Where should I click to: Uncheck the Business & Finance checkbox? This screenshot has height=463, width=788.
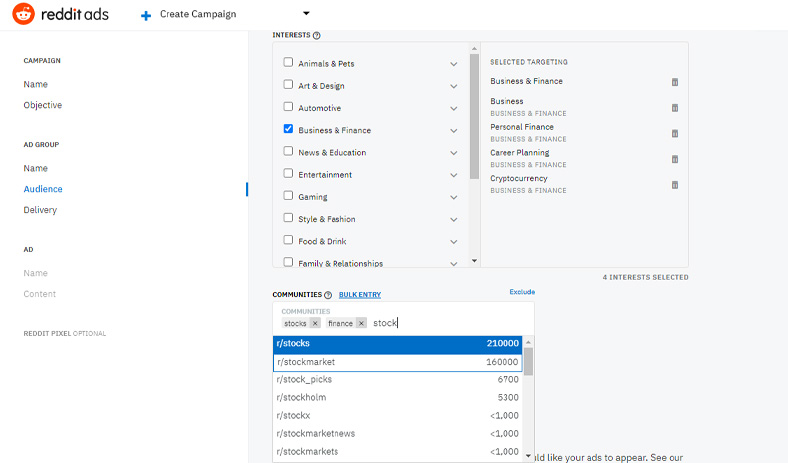point(288,129)
